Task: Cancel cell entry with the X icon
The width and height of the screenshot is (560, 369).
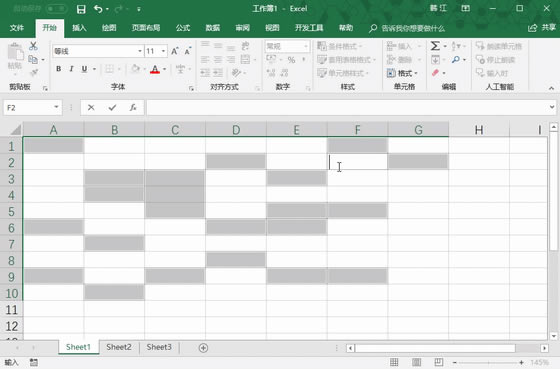Action: (91, 108)
